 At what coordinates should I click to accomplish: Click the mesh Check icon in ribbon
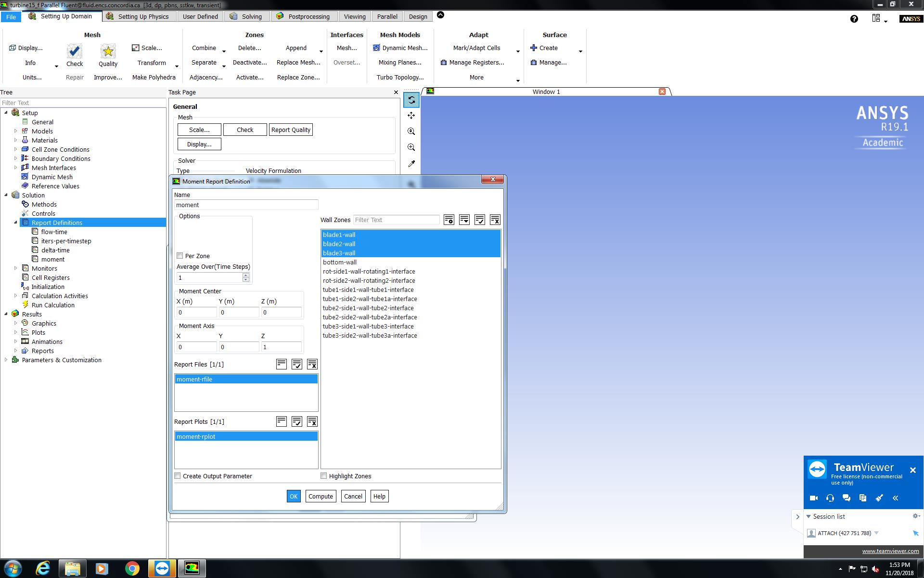[x=74, y=51]
